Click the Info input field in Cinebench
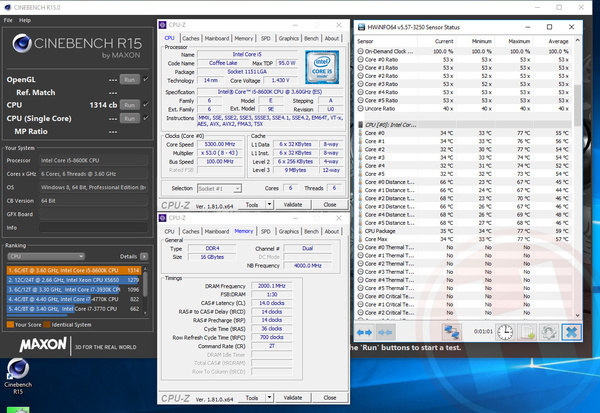This screenshot has height=413, width=600. pos(93,227)
